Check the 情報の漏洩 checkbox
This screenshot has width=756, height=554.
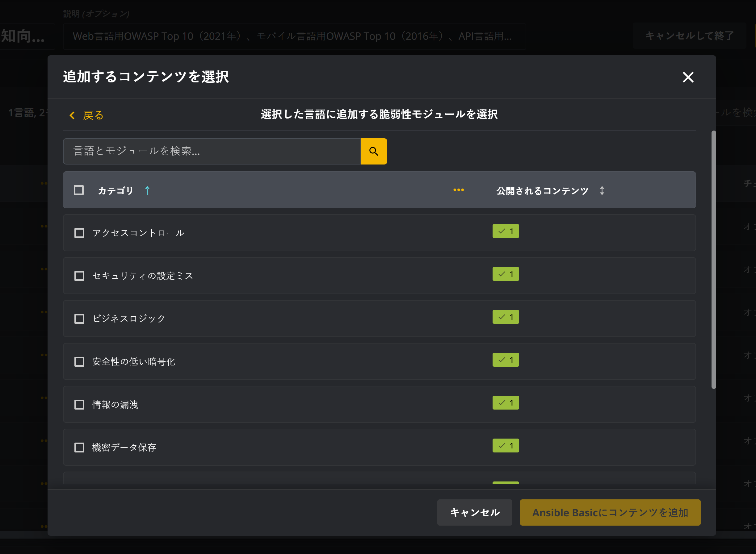[x=79, y=405]
